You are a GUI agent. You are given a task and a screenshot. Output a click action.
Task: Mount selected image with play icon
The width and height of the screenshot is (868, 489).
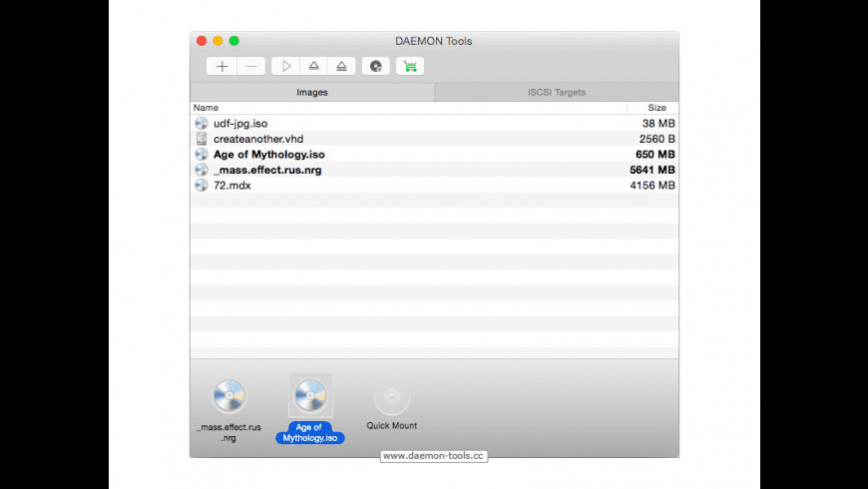pos(285,67)
